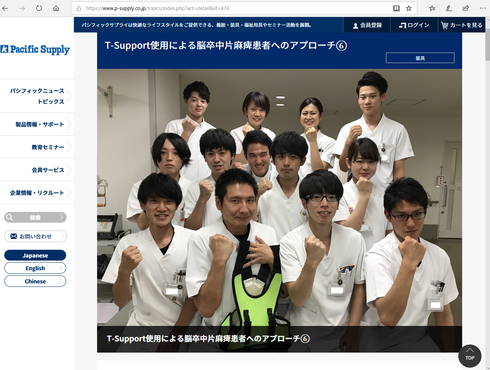Click the envelope icon on the contact button
The image size is (490, 370).
pyautogui.click(x=14, y=236)
